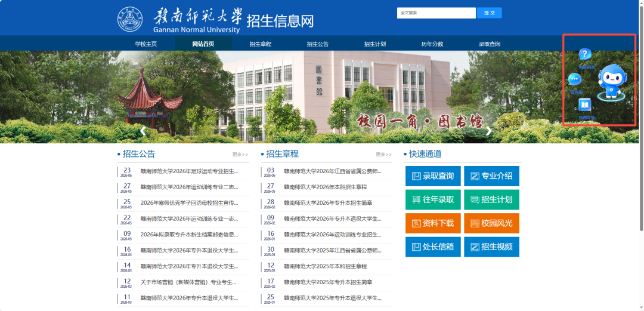
Task: Click the 专业介绍 quick channel text
Action: [x=497, y=177]
